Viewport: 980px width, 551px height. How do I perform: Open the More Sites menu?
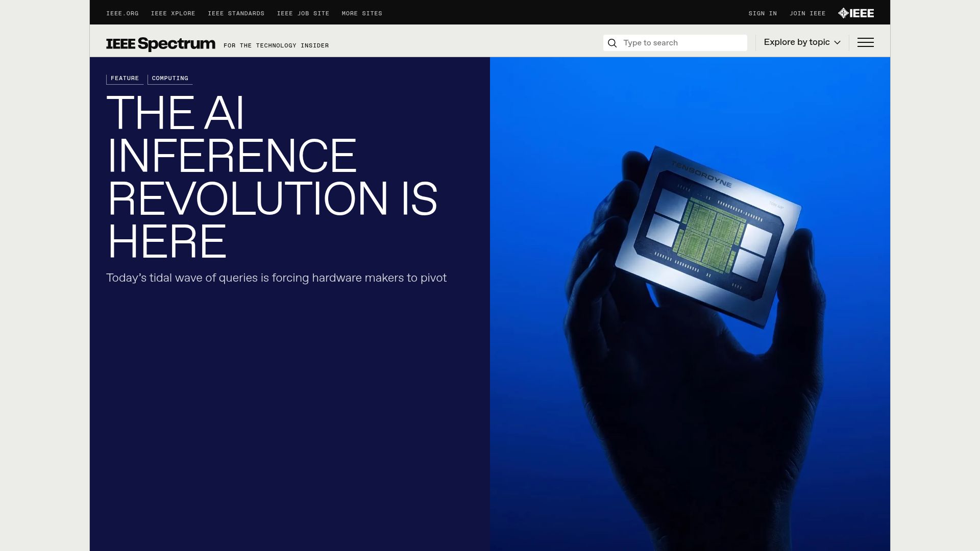pos(362,13)
